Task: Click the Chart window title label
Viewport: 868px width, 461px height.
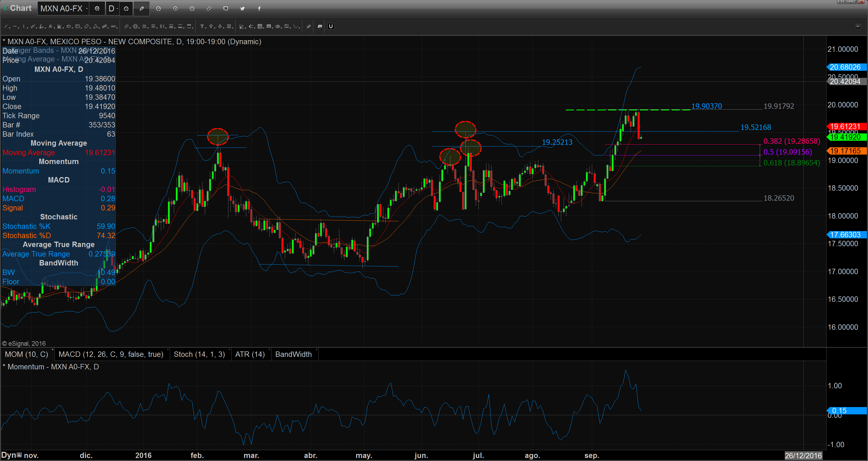Action: (x=21, y=8)
